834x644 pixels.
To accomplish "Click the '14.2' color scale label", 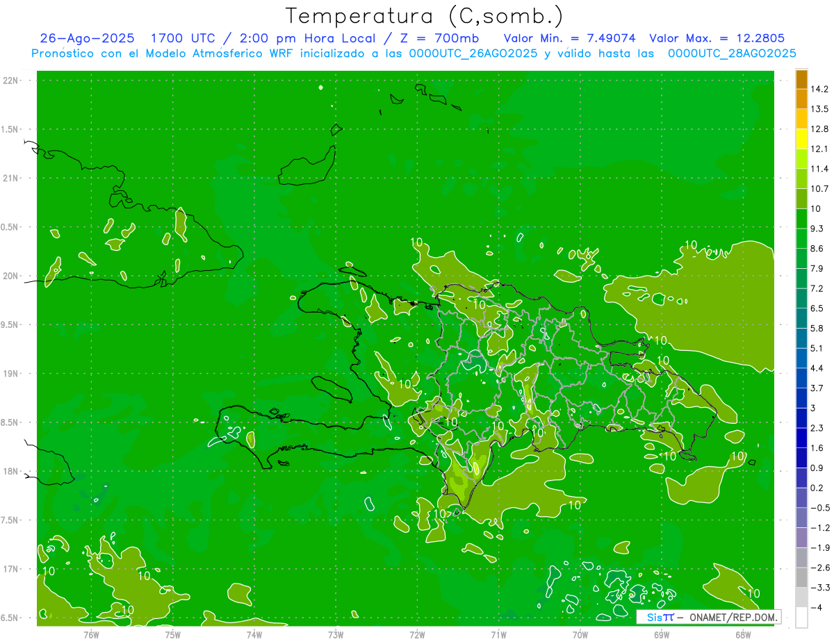I will (x=819, y=89).
